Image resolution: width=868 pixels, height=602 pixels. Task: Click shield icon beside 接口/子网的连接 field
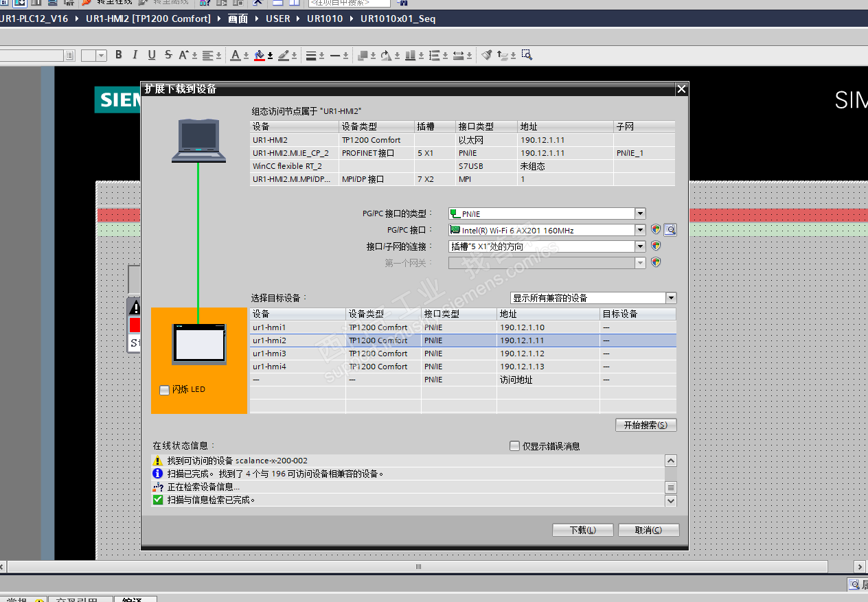[x=656, y=246]
